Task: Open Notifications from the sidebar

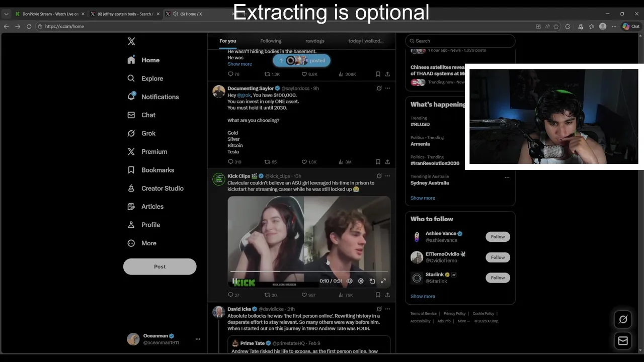Action: pos(153,97)
